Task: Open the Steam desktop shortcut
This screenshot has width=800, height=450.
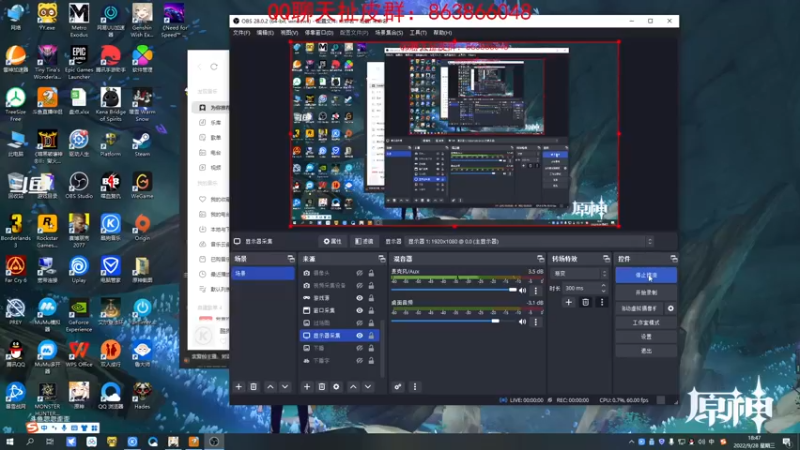Action: (x=142, y=144)
